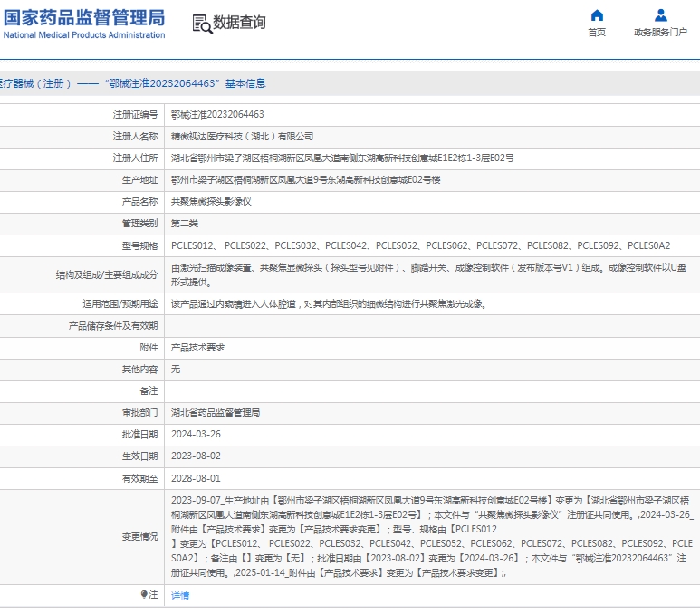Click the 结构及组成 description text
The height and width of the screenshot is (614, 700).
tap(428, 274)
